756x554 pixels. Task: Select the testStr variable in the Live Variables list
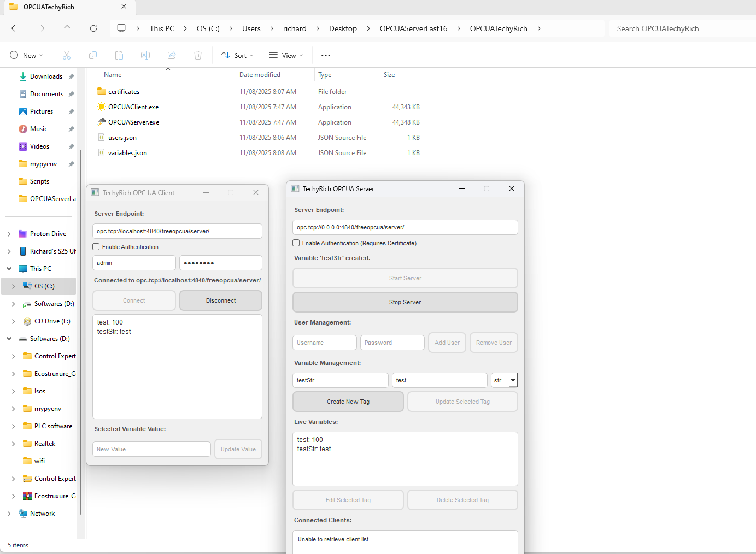(314, 449)
